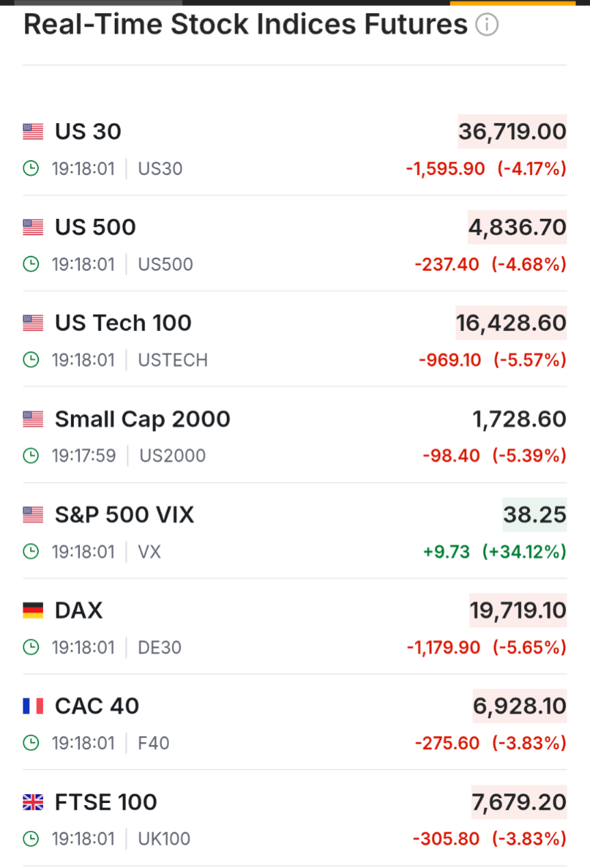The image size is (590, 868).
Task: Click the US 500 price 4,836.70
Action: [x=518, y=227]
